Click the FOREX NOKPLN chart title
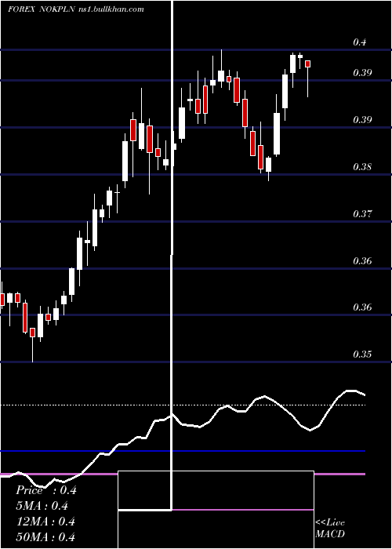Viewport: 392px width, 549px height. click(x=76, y=9)
